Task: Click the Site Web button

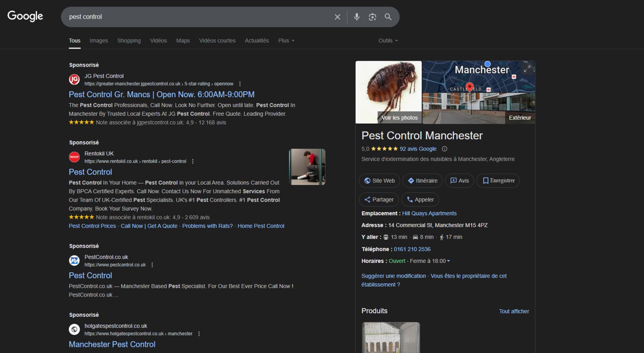Action: point(380,181)
